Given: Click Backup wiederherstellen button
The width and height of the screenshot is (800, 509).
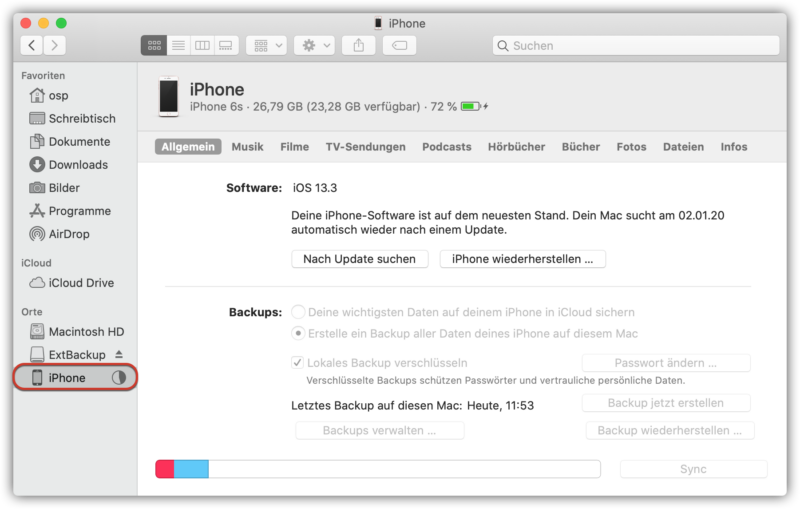Looking at the screenshot, I should pos(670,430).
